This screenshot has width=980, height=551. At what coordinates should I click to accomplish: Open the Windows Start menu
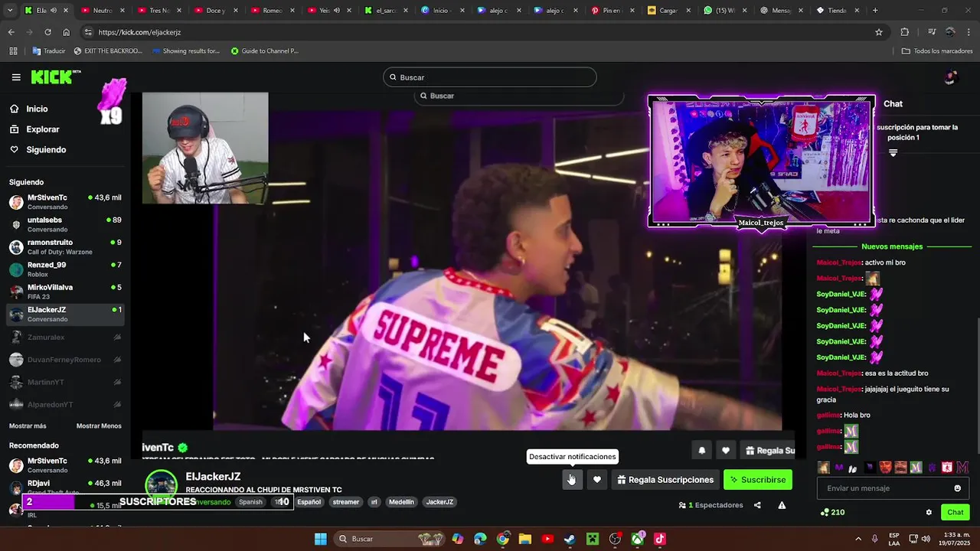[321, 539]
